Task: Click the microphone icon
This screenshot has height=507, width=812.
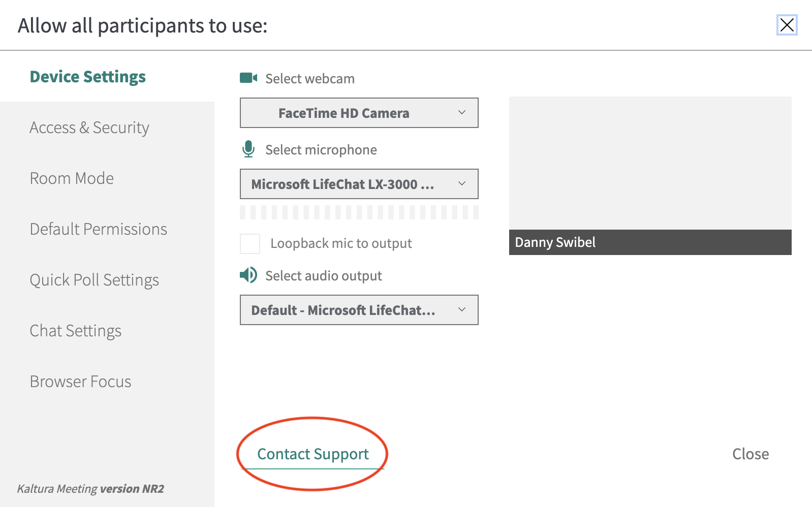Action: (248, 149)
